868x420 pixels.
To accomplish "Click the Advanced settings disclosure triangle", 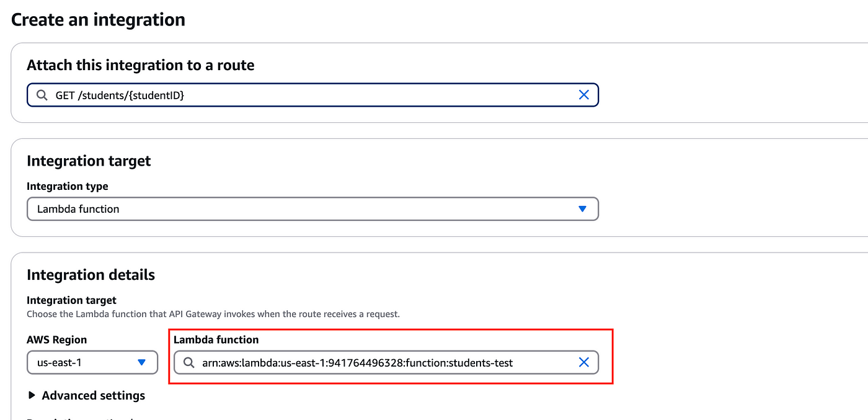I will coord(31,395).
